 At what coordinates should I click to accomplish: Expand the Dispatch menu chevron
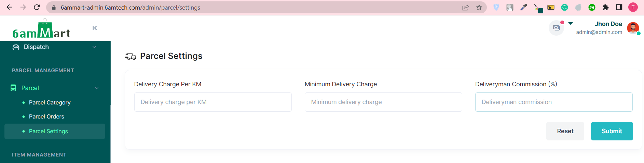click(94, 47)
